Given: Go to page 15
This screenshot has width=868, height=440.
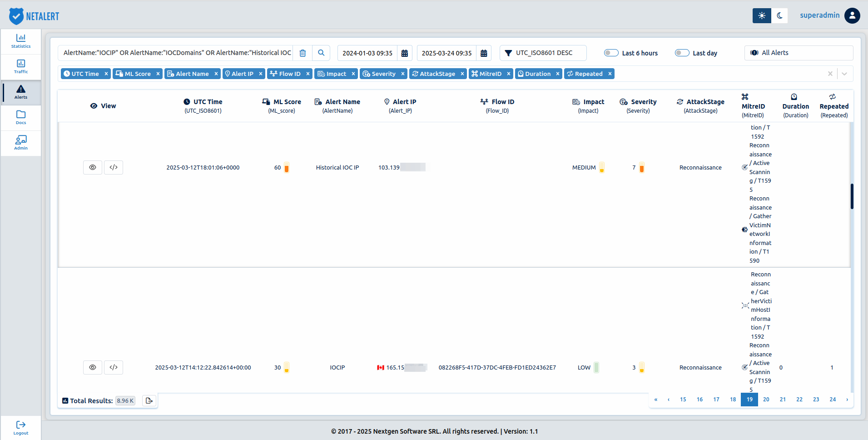Looking at the screenshot, I should pos(683,400).
